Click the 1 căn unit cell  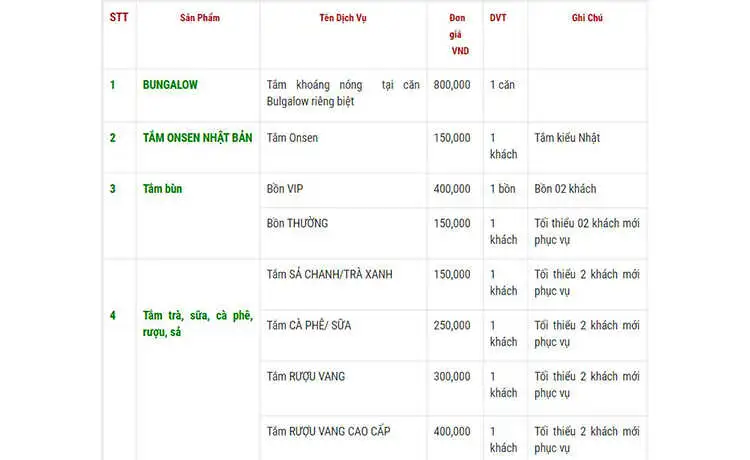(x=503, y=85)
